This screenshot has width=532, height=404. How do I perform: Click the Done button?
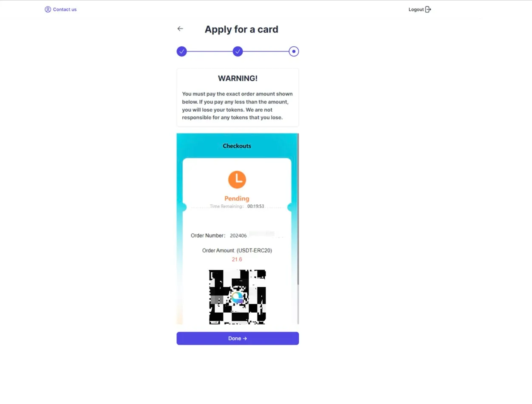(238, 339)
